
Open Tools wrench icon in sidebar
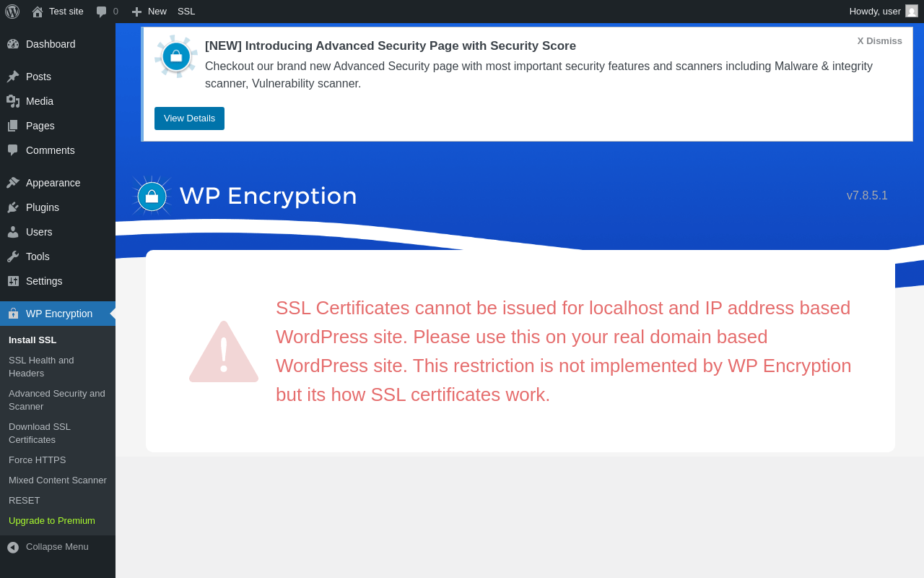13,256
